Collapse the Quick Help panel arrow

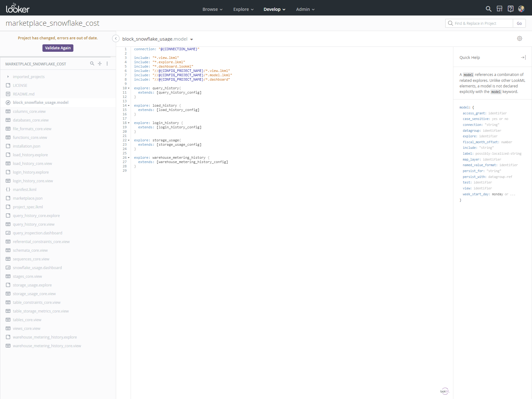point(523,57)
